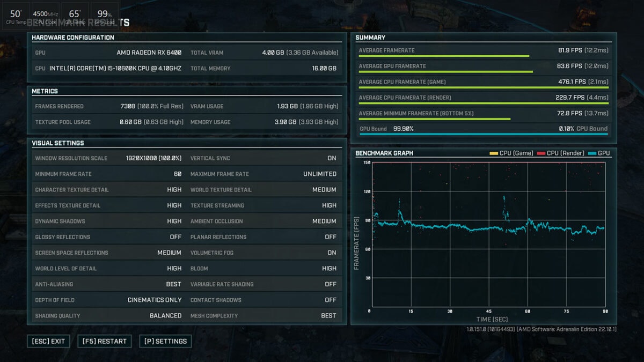This screenshot has width=644, height=362.
Task: Click the GPU Bound utilization bar
Action: click(x=483, y=129)
